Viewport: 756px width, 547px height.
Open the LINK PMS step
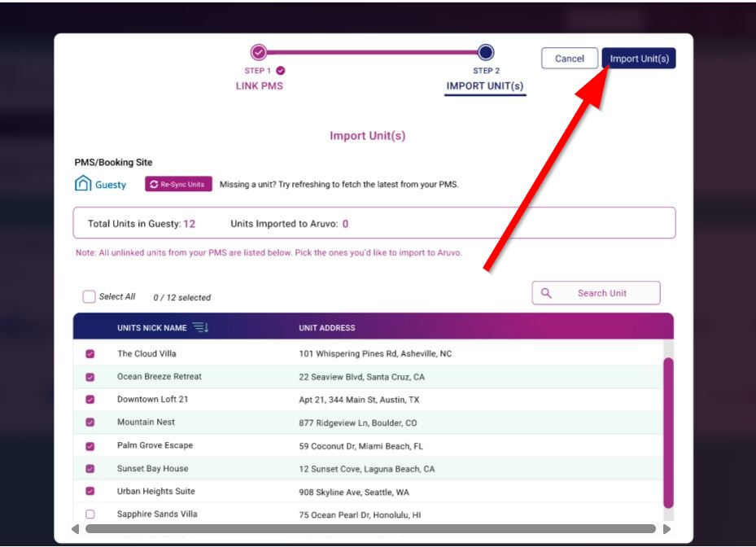pos(259,85)
